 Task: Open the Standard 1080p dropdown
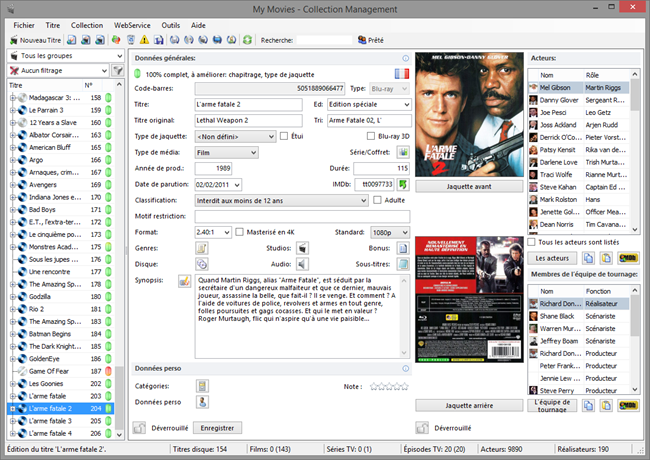tap(390, 232)
